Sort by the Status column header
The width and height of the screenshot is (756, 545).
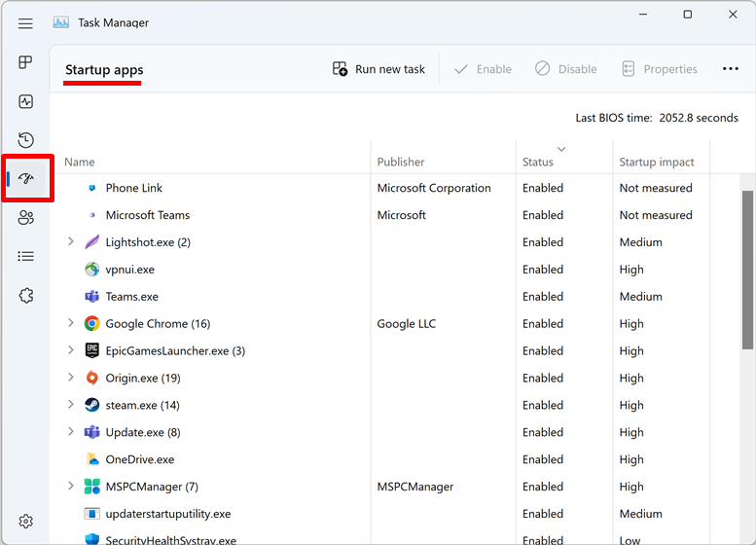coord(538,163)
